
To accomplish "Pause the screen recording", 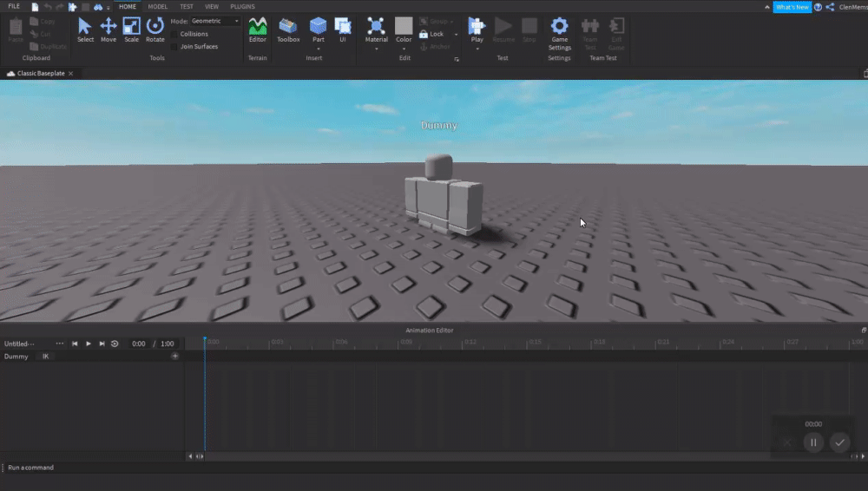I will [x=813, y=442].
